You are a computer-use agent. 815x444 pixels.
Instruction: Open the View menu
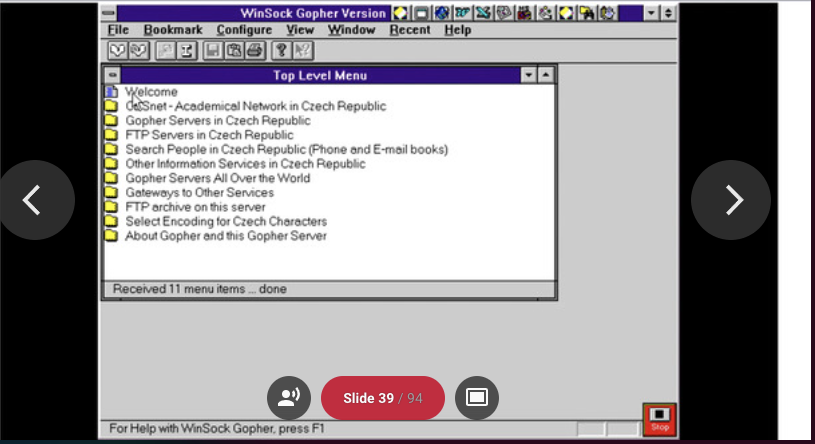coord(300,30)
